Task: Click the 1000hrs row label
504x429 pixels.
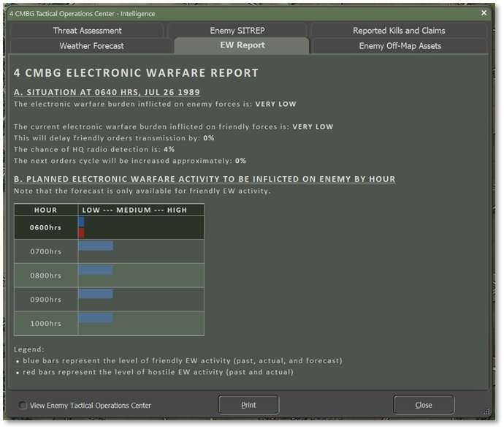Action: coord(45,324)
